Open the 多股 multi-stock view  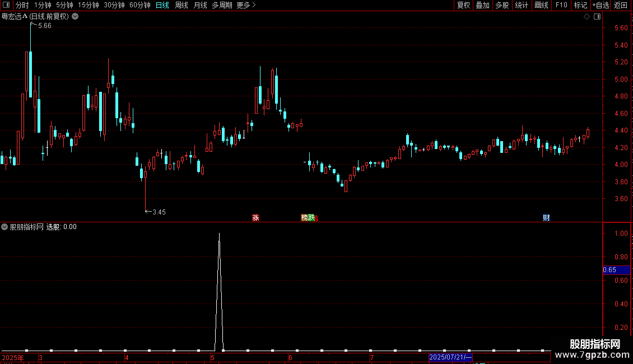pos(502,5)
